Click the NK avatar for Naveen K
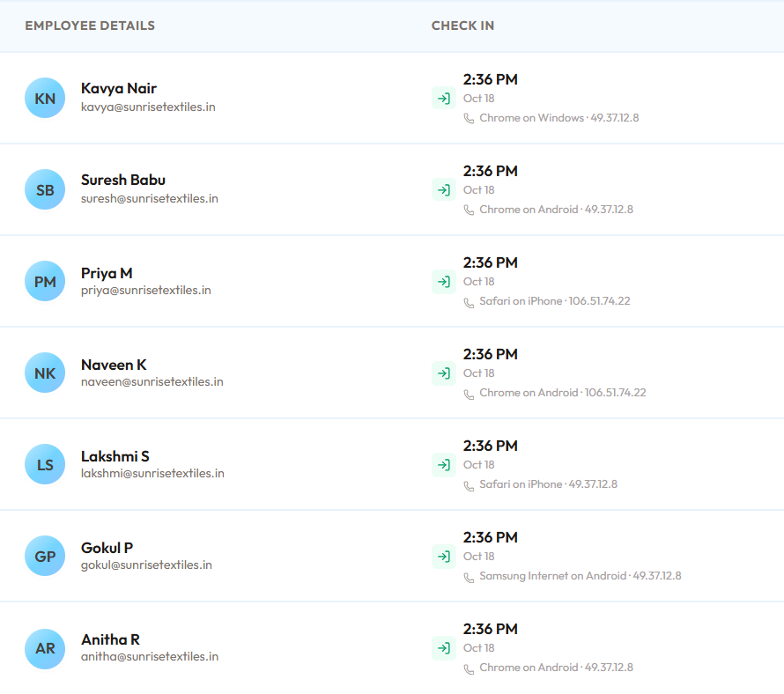 pyautogui.click(x=45, y=373)
